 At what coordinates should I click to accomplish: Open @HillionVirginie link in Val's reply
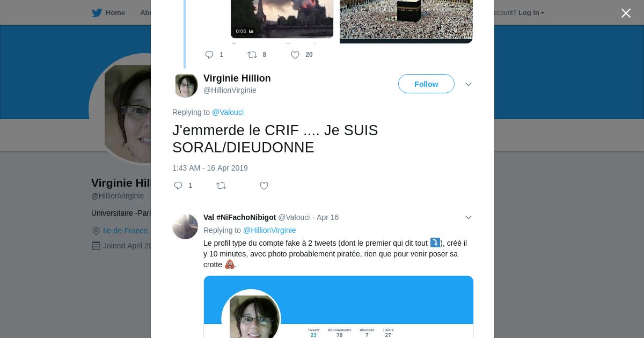(x=269, y=230)
